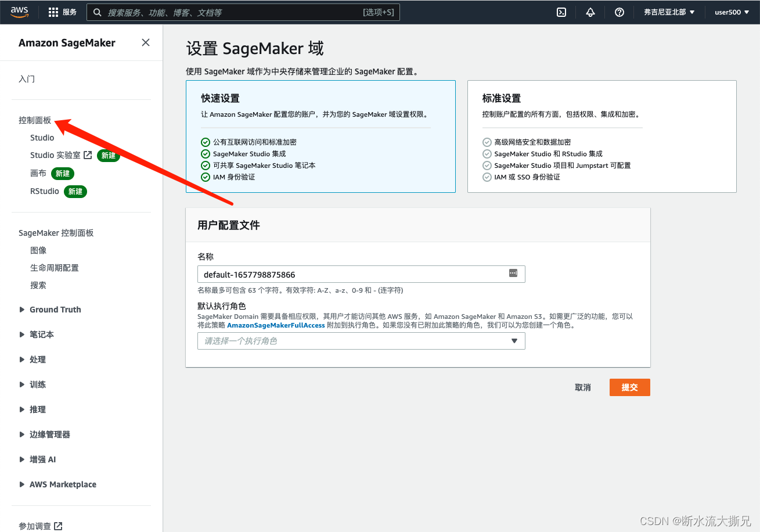This screenshot has width=760, height=532.
Task: Click the 新建 badge next to 画布
Action: (63, 173)
